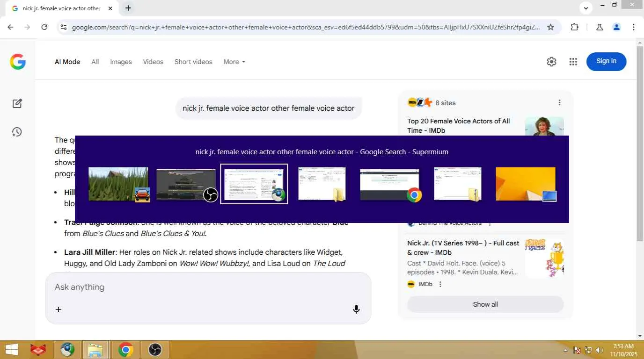The height and width of the screenshot is (359, 644).
Task: Open the Windows Start button
Action: tap(11, 350)
